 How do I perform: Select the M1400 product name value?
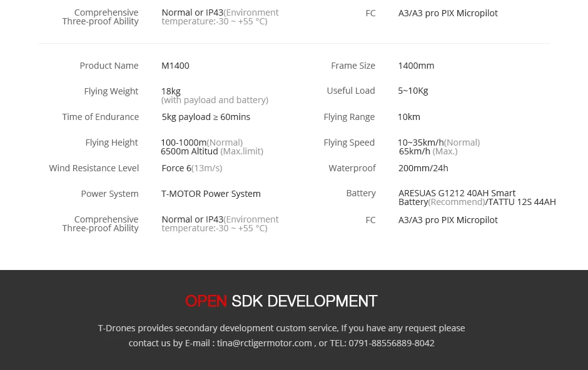175,66
